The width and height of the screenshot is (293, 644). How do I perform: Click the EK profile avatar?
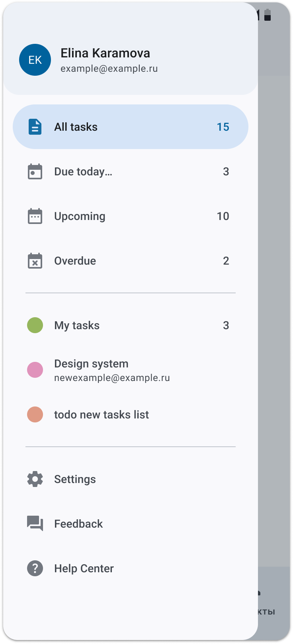pyautogui.click(x=35, y=60)
